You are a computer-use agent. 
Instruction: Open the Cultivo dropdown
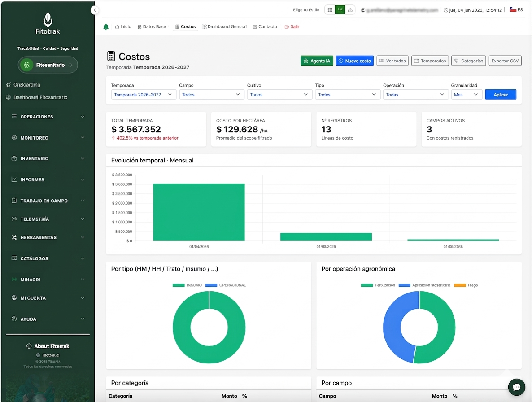click(x=279, y=95)
